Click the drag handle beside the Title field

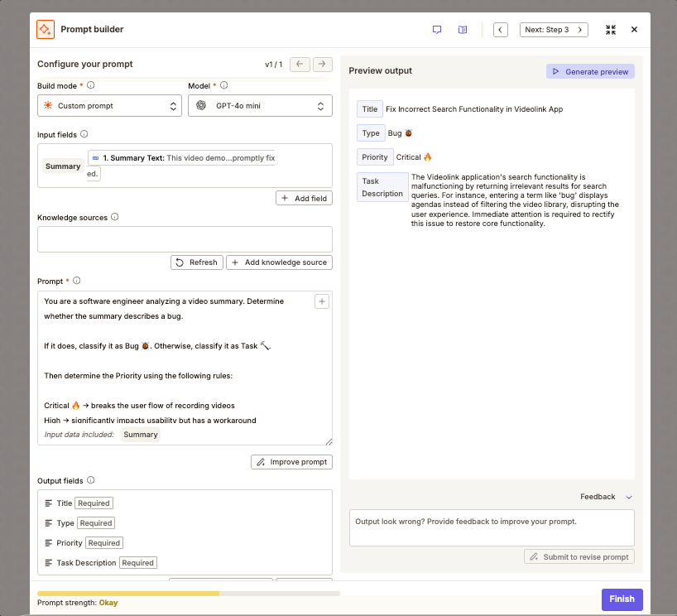46,503
